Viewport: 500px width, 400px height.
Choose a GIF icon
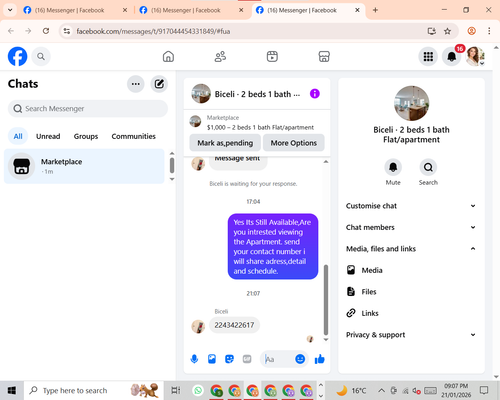[247, 359]
